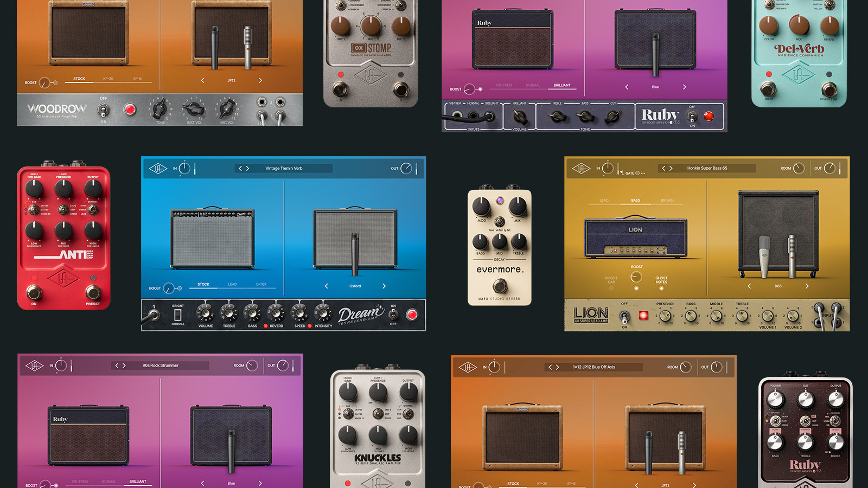Click the evermore pedal's bottom footswitch
868x488 pixels.
coord(500,285)
